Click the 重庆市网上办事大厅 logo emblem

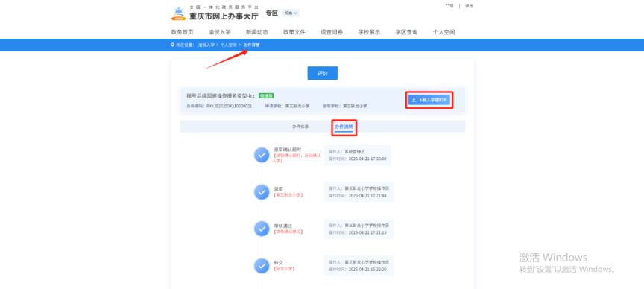coord(178,13)
